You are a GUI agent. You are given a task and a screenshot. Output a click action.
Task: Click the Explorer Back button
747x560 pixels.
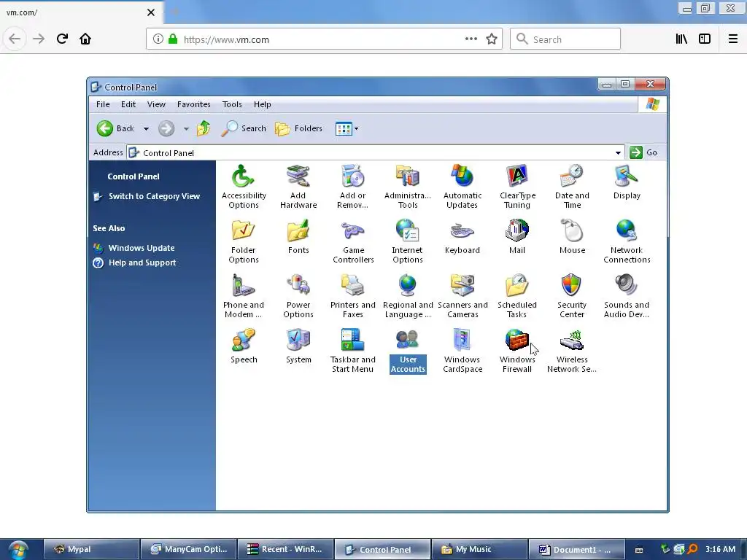tap(116, 128)
